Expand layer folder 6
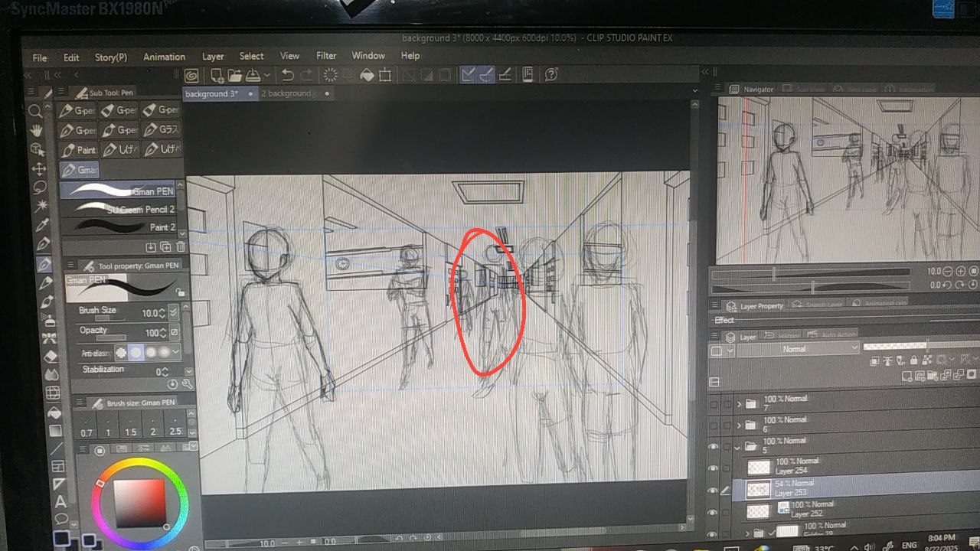Image resolution: width=980 pixels, height=551 pixels. click(x=739, y=425)
